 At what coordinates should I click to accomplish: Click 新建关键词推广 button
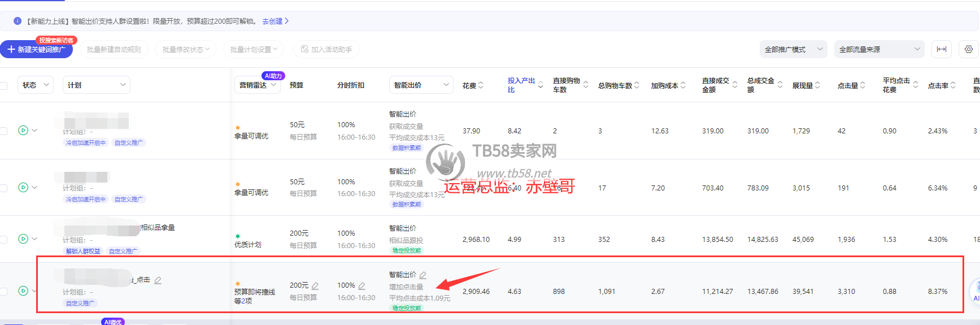tap(37, 49)
